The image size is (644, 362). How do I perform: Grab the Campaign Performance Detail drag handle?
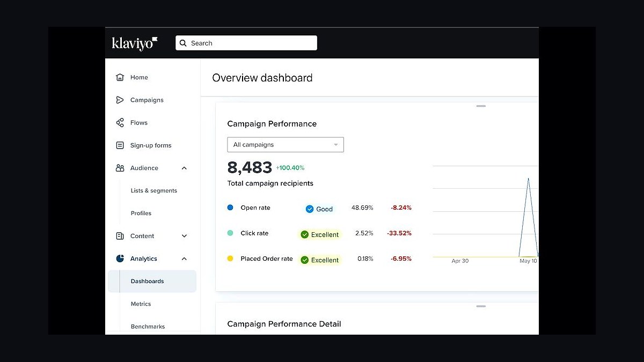481,306
